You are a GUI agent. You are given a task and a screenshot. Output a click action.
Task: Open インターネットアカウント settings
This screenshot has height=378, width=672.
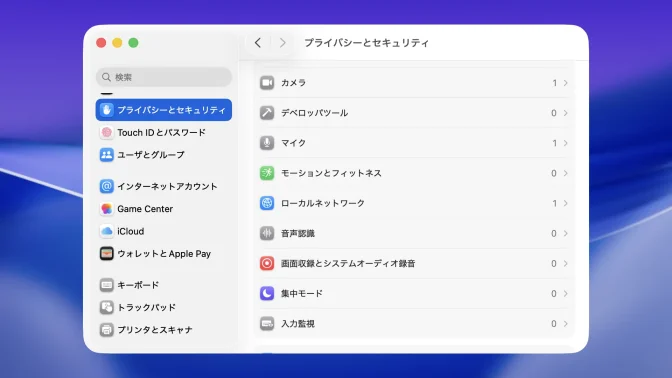click(164, 186)
